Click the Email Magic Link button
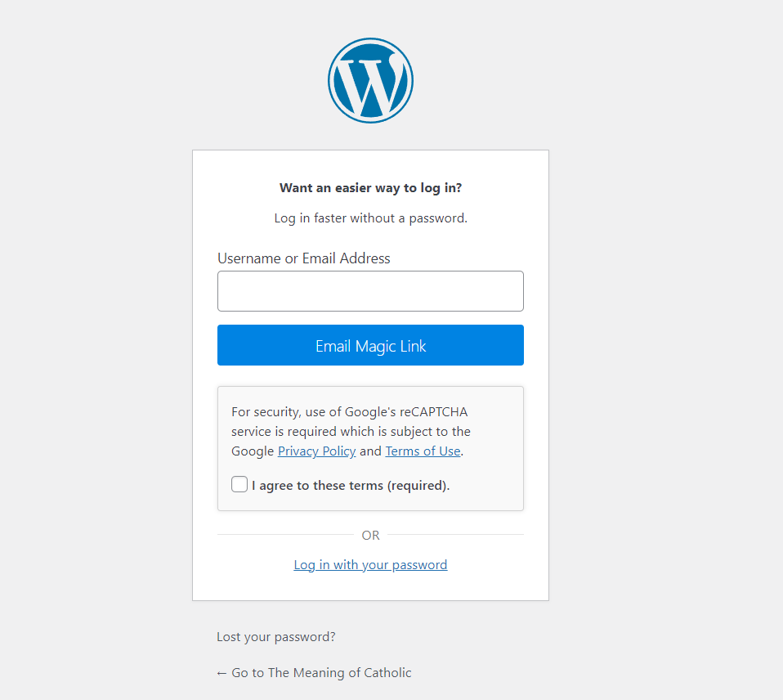 370,345
